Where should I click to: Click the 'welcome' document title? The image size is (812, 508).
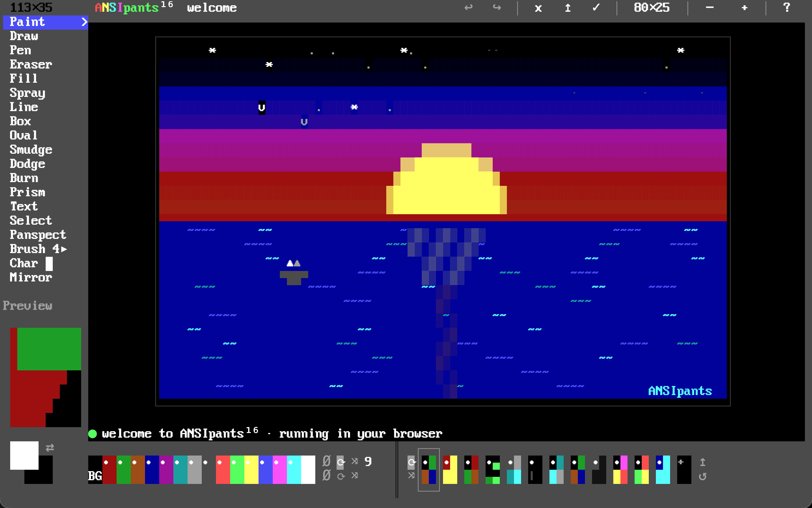pos(212,8)
